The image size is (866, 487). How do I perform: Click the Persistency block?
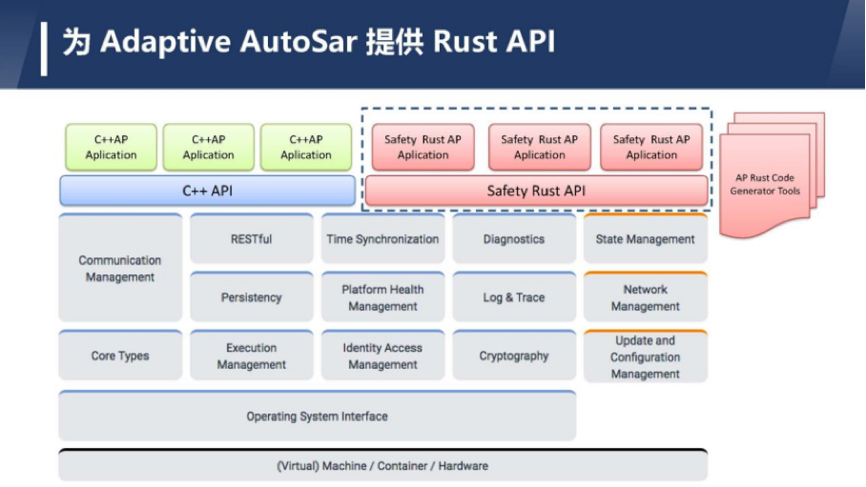[251, 297]
